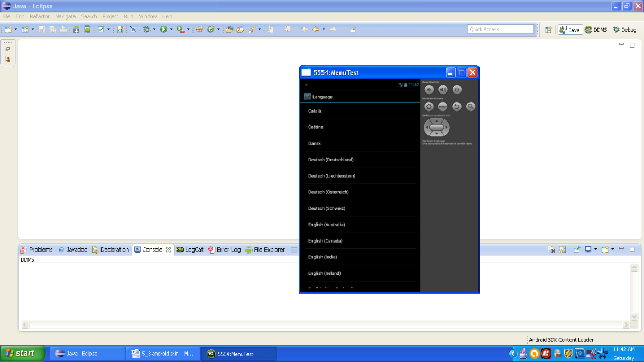This screenshot has height=362, width=644.
Task: Click emulator volume down button
Action: coord(429,90)
